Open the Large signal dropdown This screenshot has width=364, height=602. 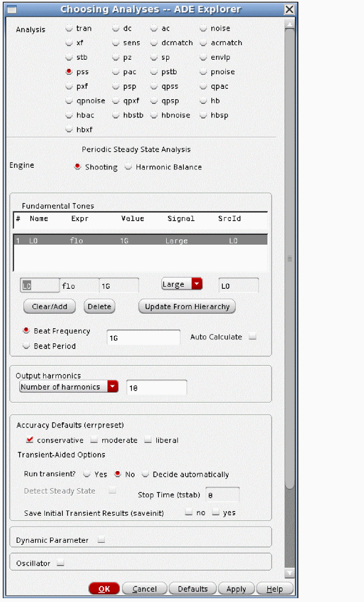pyautogui.click(x=182, y=284)
